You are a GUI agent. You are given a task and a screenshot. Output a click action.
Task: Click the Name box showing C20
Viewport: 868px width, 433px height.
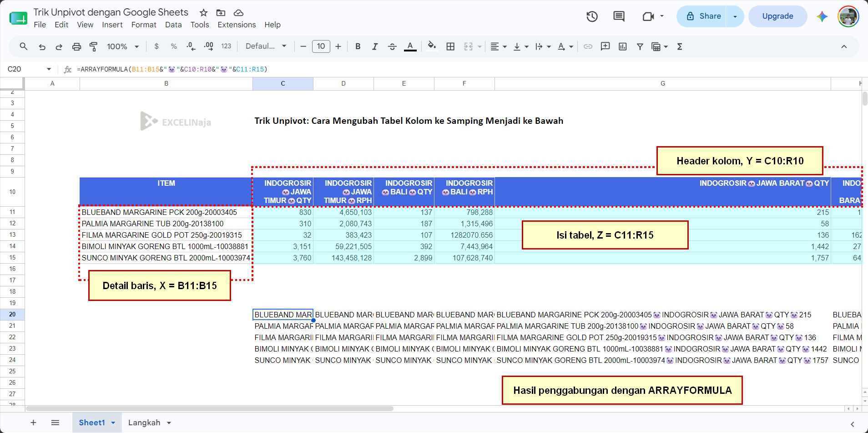tap(29, 69)
